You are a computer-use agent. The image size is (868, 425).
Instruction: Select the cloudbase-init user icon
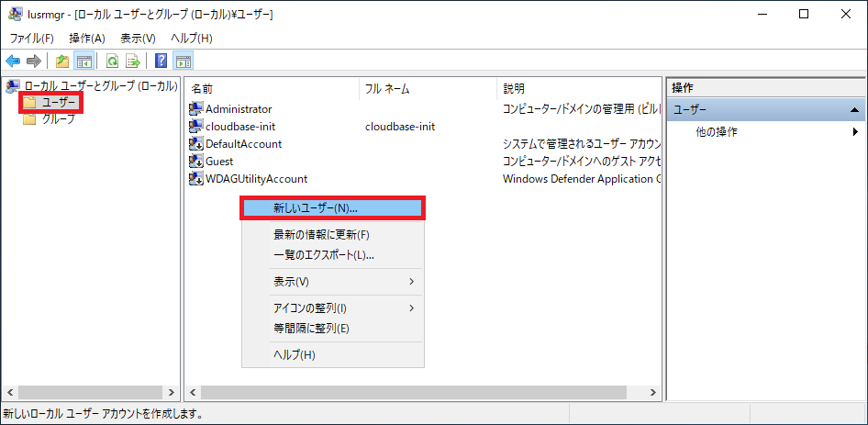(x=196, y=127)
